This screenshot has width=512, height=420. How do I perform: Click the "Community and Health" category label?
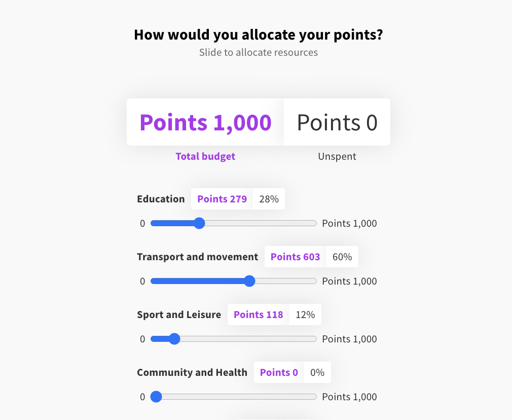[192, 372]
